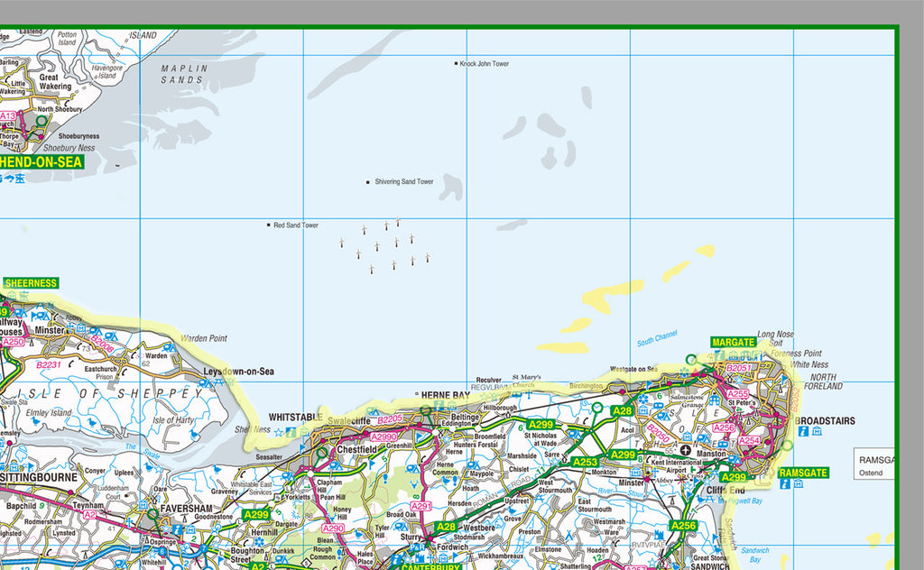924x570 pixels.
Task: Click a wind turbine symbol in the offshore wind farm
Action: [397, 244]
